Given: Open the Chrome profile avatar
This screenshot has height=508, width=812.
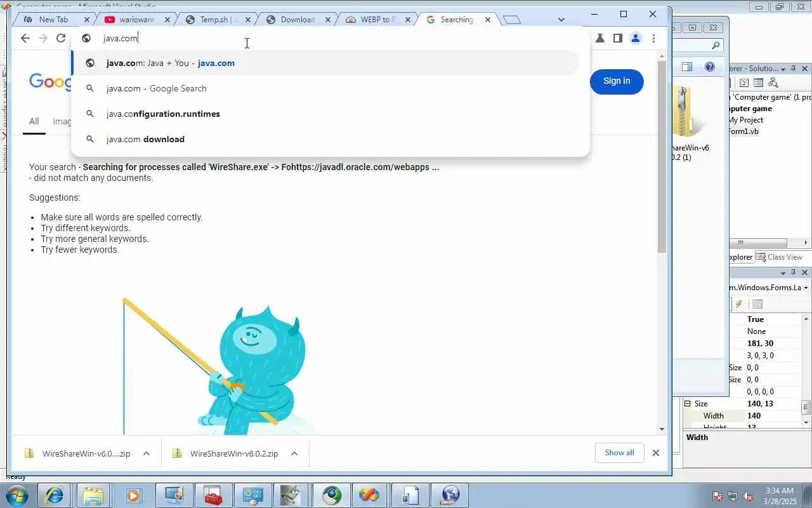Looking at the screenshot, I should point(635,38).
